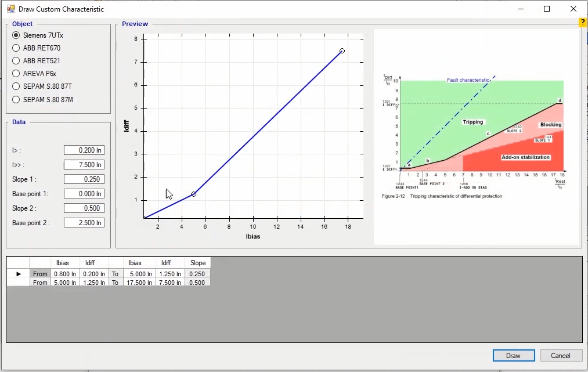This screenshot has width=588, height=372.
Task: Click the I> value input field
Action: pyautogui.click(x=84, y=150)
